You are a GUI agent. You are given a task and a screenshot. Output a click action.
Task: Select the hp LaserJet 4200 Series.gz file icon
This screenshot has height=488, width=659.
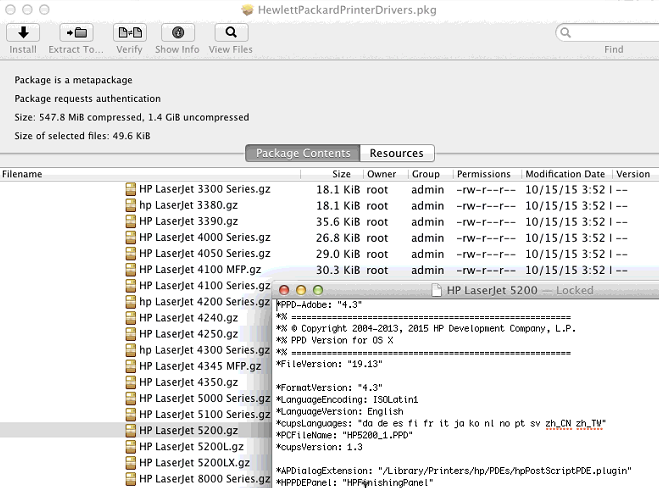click(x=131, y=302)
